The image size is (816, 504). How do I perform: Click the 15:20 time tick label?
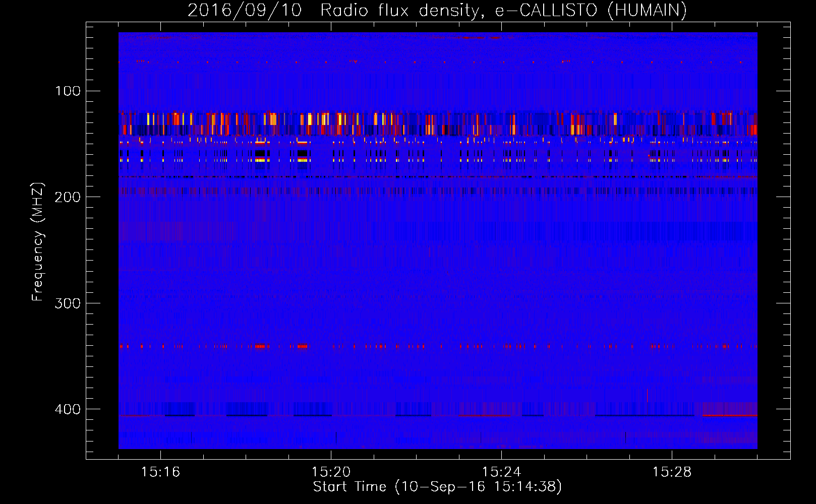331,472
